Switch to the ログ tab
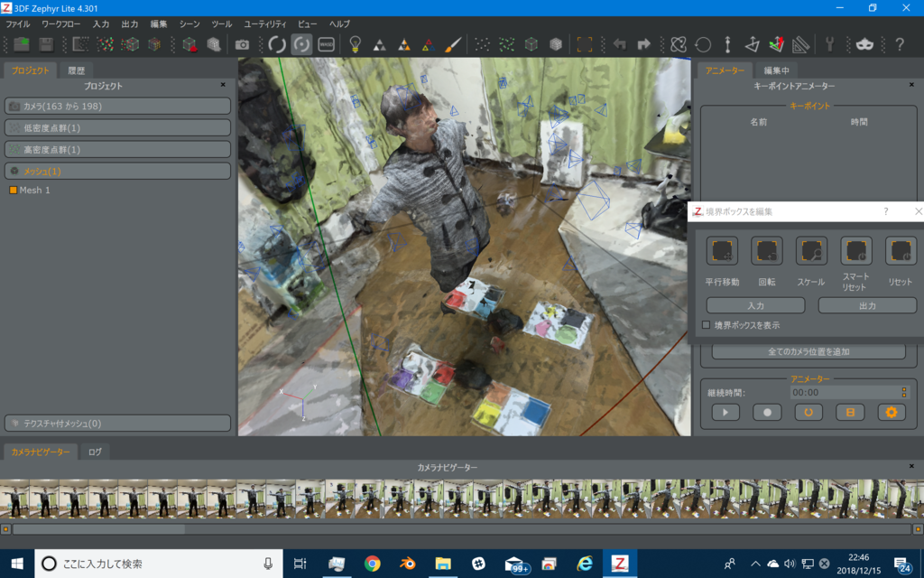The width and height of the screenshot is (924, 578). 95,452
